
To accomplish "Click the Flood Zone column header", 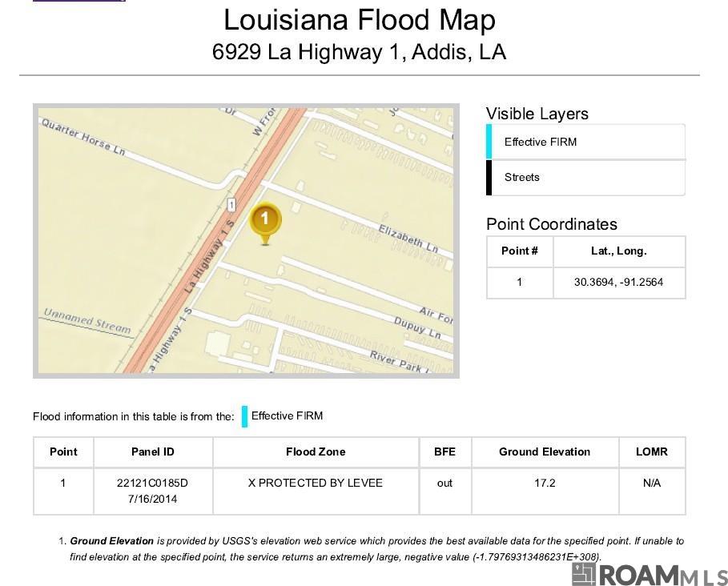I will pyautogui.click(x=316, y=452).
